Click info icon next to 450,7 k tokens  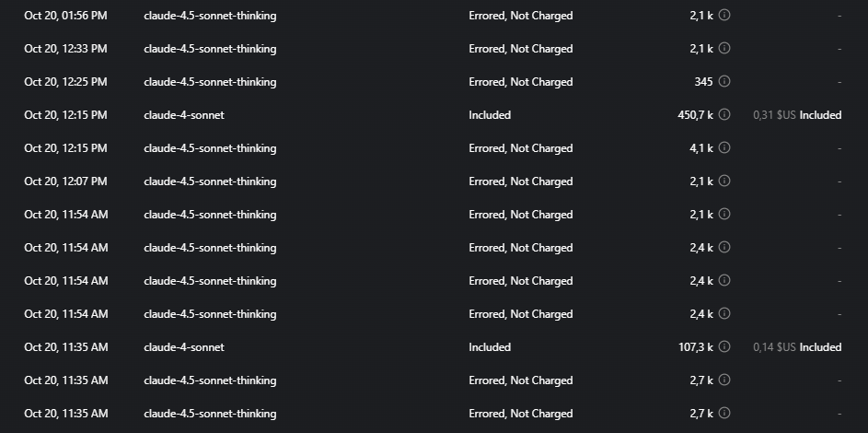(x=724, y=115)
